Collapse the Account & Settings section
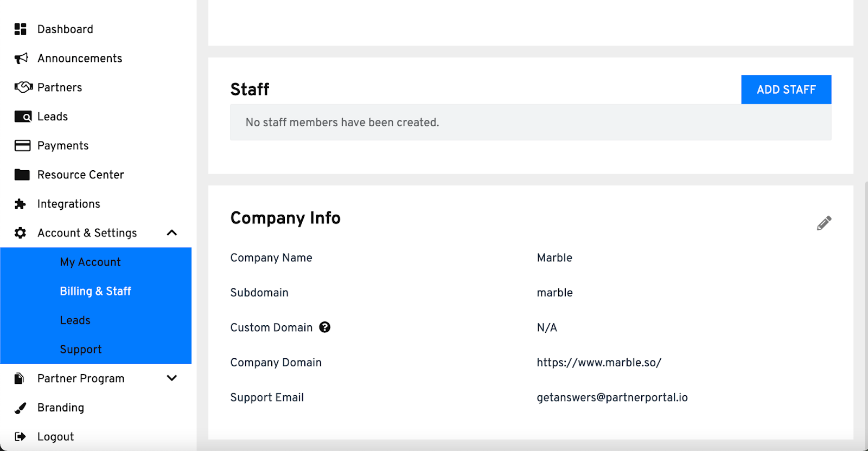 172,233
